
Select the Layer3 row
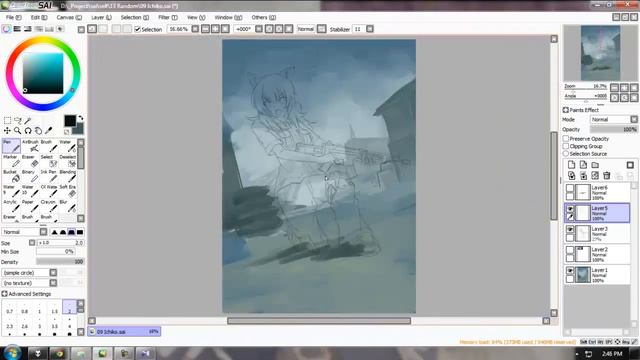coord(597,233)
